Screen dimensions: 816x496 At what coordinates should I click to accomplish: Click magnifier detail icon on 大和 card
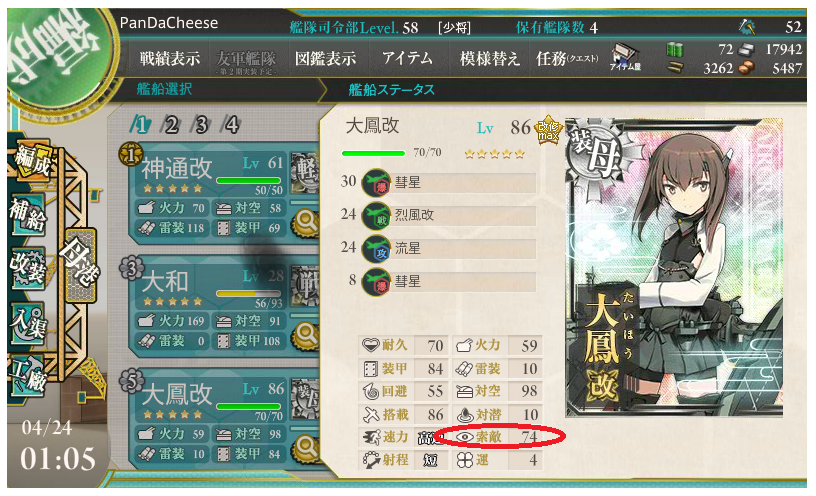click(x=307, y=336)
